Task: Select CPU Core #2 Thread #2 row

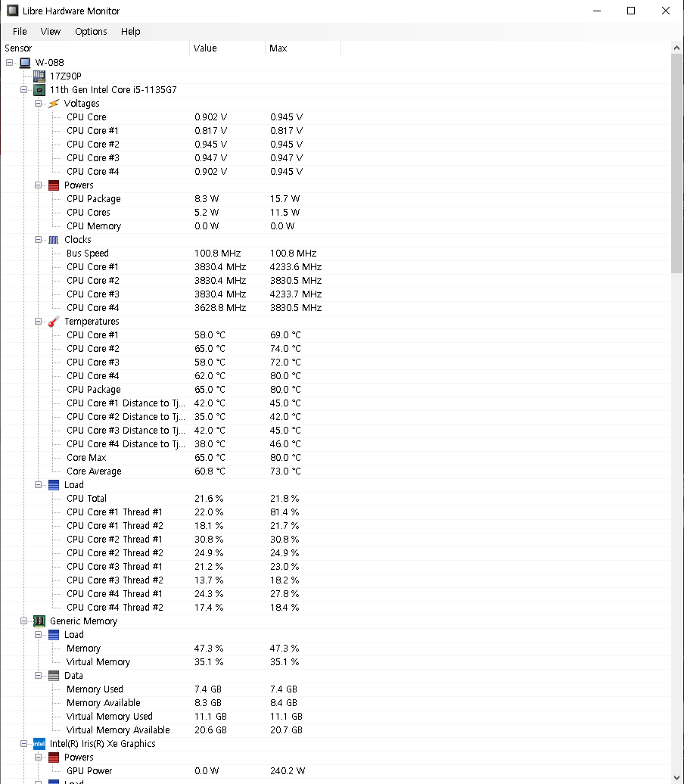Action: (x=335, y=553)
